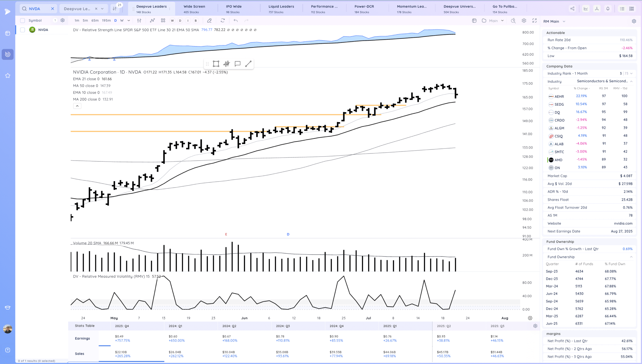Click the comment annotation tool
This screenshot has width=642, height=364.
click(237, 64)
